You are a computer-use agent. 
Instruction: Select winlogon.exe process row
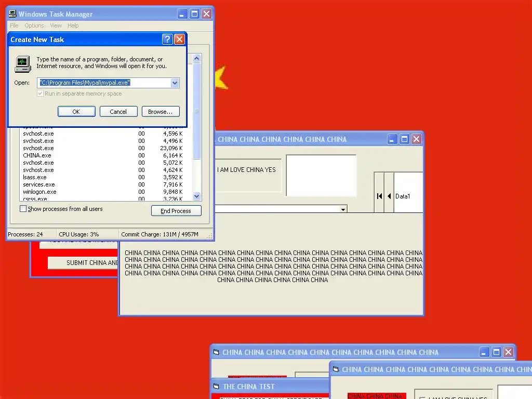click(103, 192)
